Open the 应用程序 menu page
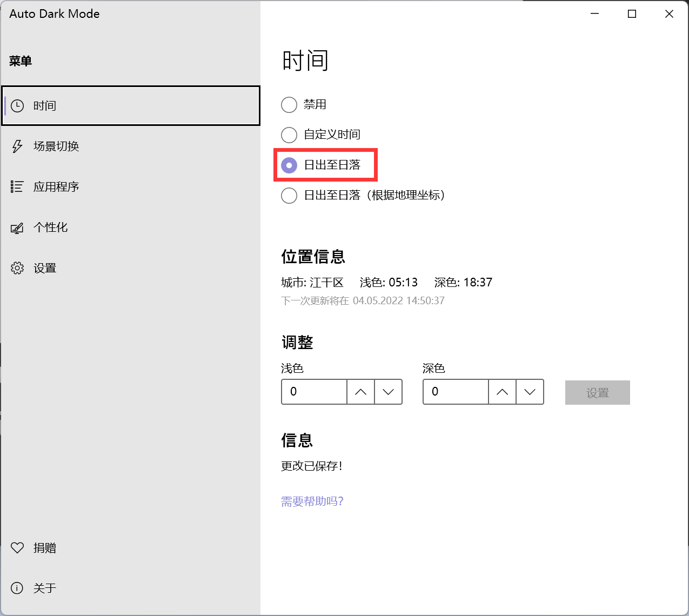The image size is (689, 616). pyautogui.click(x=56, y=187)
